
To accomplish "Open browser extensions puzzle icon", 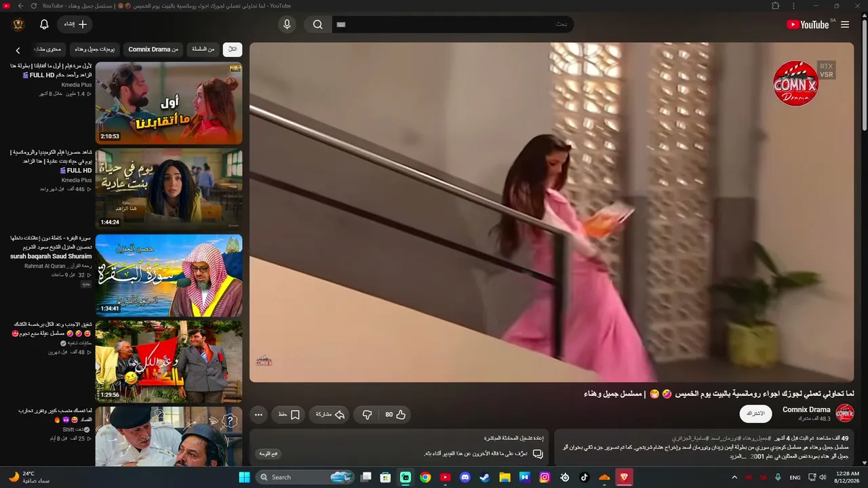I will point(776,6).
